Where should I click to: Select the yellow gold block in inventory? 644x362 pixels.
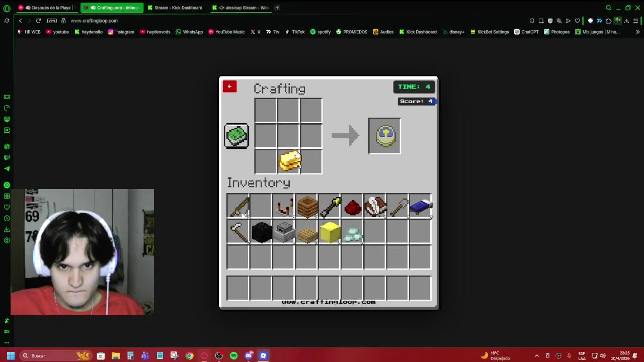(329, 232)
